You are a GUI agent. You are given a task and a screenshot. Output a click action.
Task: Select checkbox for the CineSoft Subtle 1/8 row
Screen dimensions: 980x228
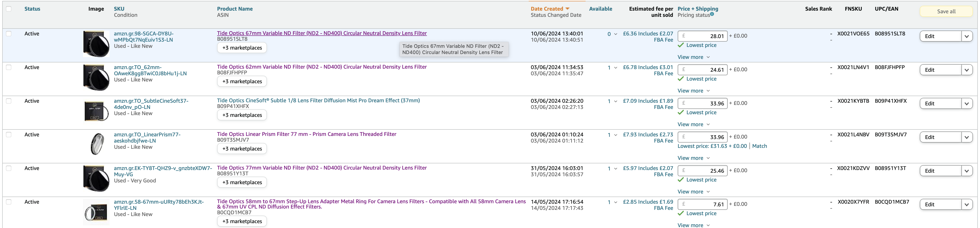pos(9,101)
